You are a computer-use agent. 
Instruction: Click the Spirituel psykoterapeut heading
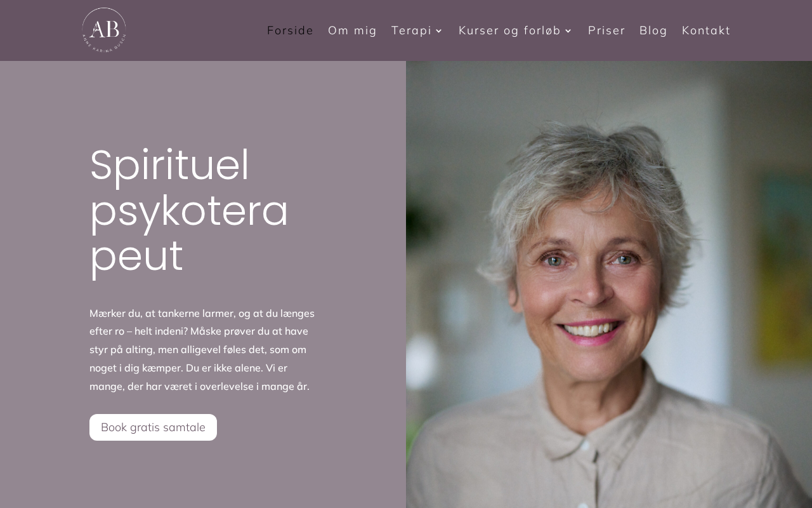(189, 211)
